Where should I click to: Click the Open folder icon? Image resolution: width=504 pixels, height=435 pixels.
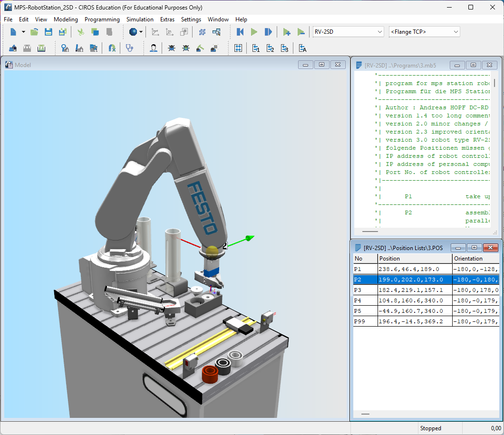tap(34, 32)
